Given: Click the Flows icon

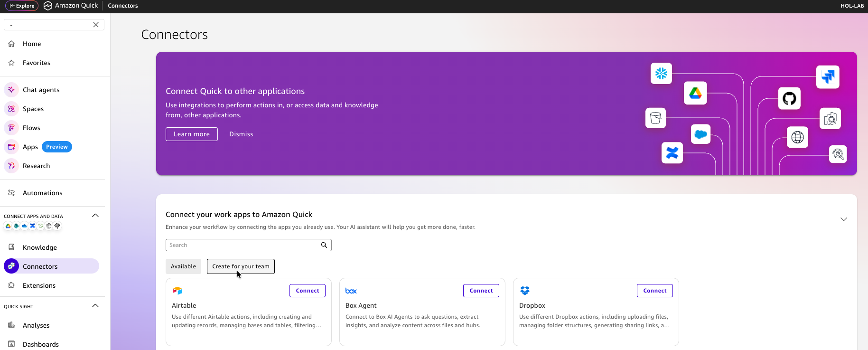Looking at the screenshot, I should (x=11, y=128).
